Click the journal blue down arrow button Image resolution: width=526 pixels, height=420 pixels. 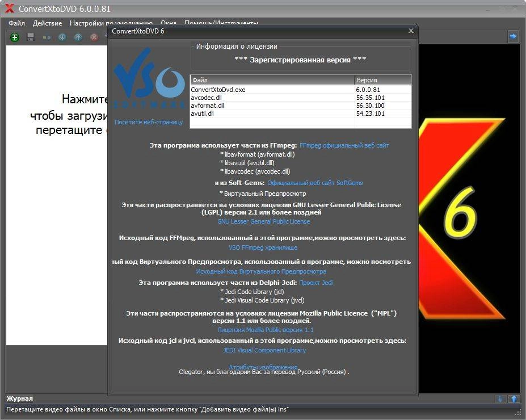500,398
